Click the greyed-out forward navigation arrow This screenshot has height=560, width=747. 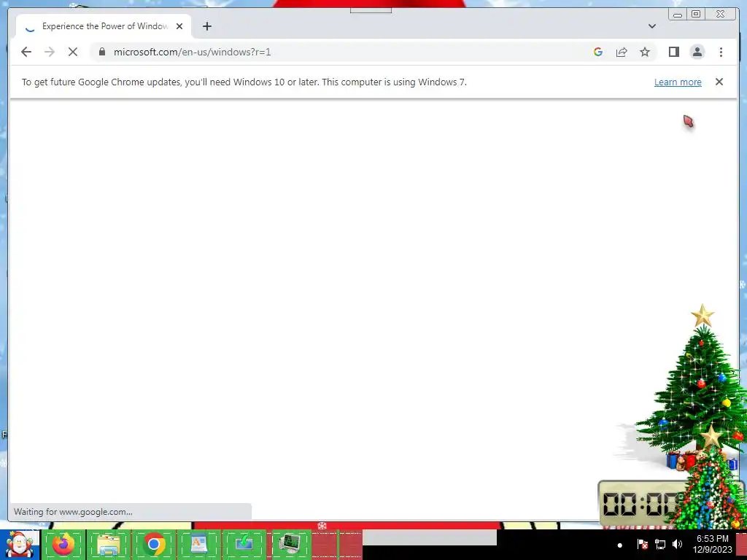click(x=50, y=52)
